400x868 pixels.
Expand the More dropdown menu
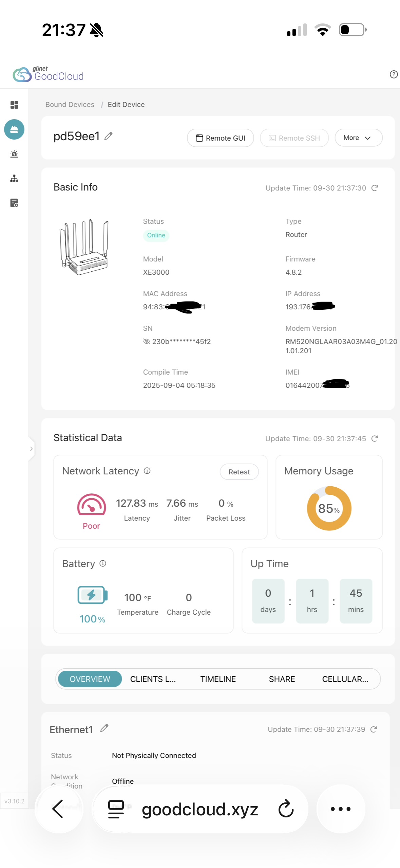click(x=358, y=138)
